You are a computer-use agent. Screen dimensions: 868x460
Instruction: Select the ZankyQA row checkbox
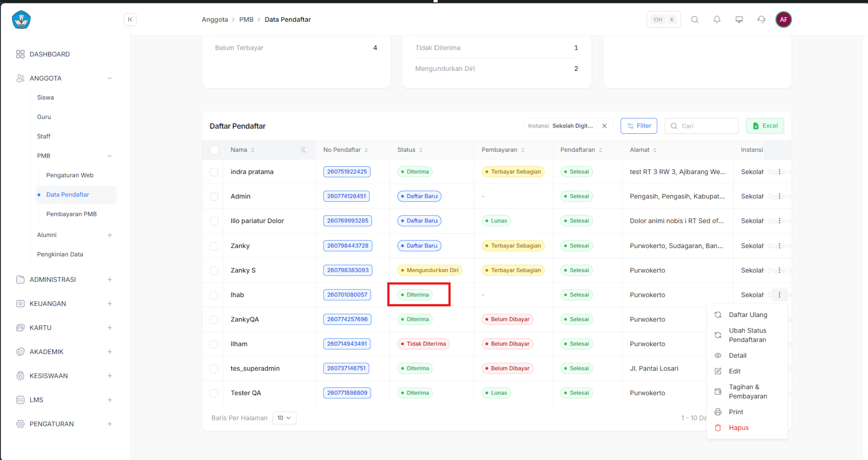point(214,320)
